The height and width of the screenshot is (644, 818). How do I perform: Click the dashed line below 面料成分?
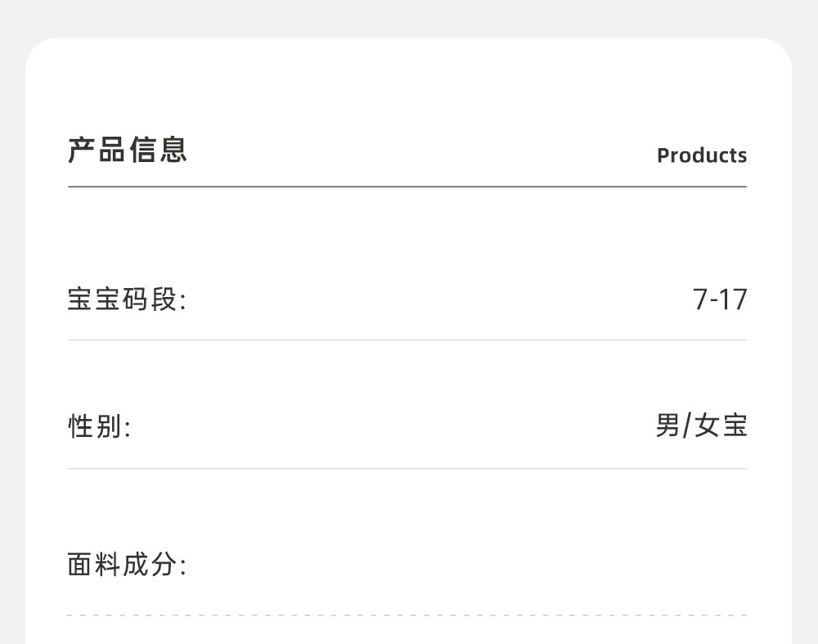pyautogui.click(x=407, y=615)
